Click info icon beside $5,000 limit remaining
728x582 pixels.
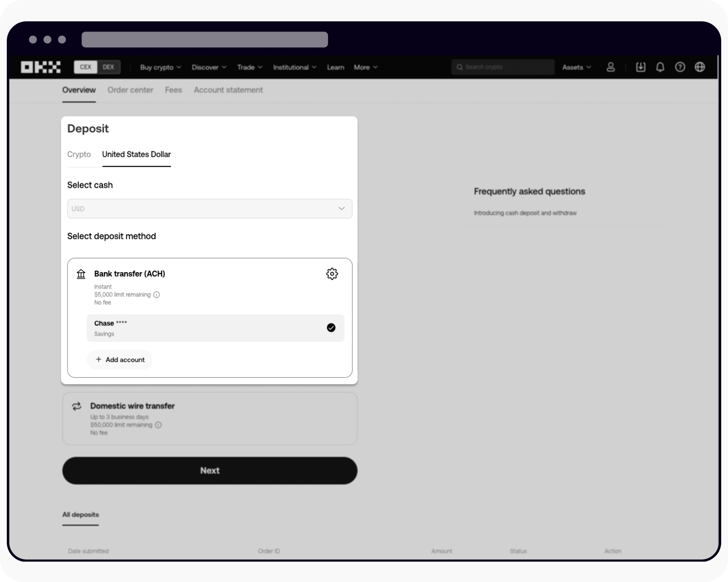tap(156, 294)
